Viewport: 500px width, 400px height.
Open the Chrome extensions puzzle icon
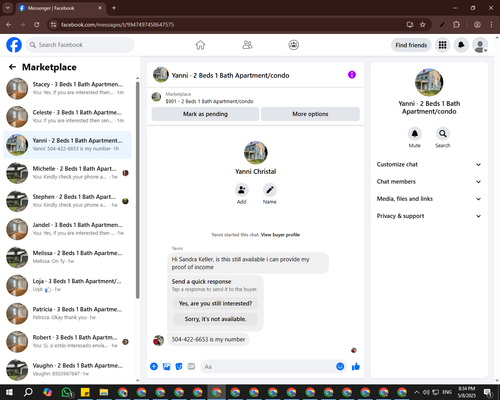click(x=456, y=25)
